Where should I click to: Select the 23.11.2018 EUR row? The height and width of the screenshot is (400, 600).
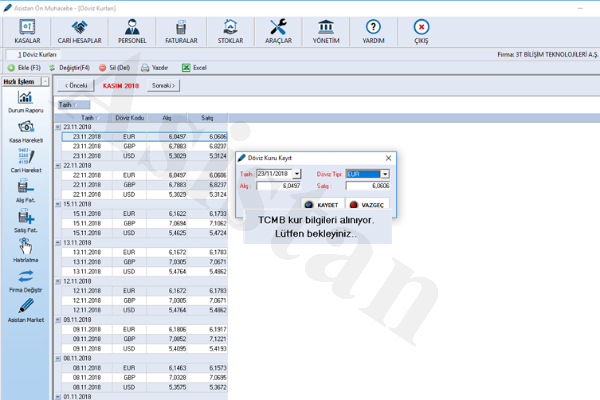(x=145, y=137)
